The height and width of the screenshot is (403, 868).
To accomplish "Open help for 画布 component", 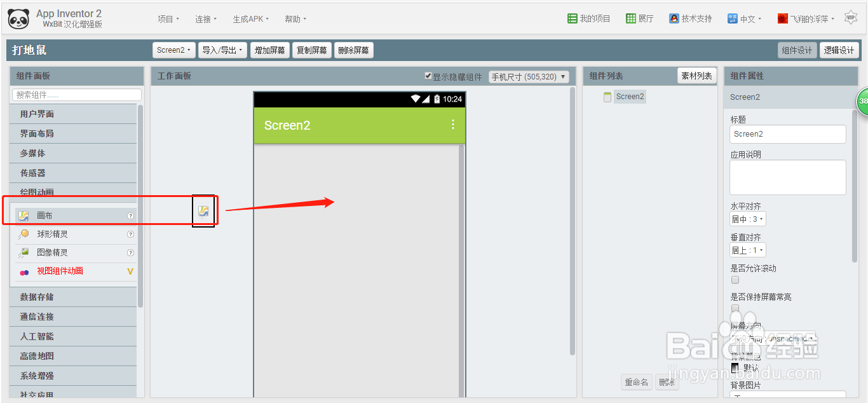I will tap(130, 216).
